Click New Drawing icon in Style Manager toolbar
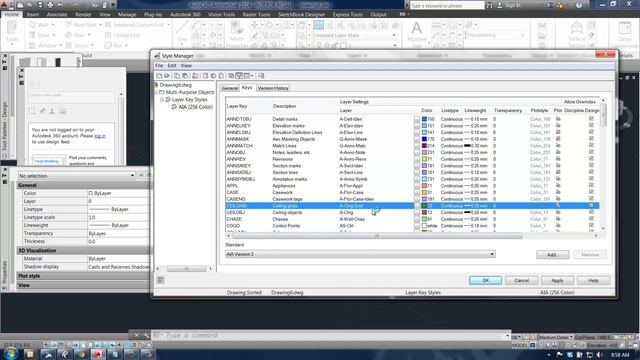This screenshot has width=640, height=360. click(159, 76)
